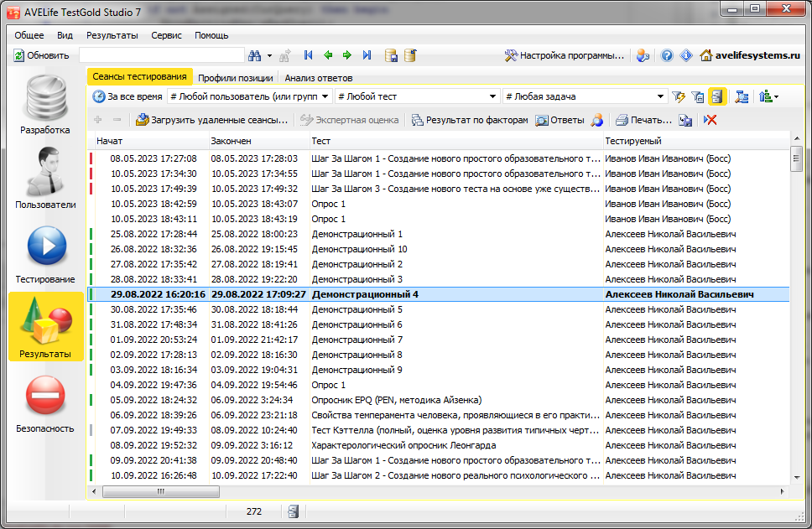The height and width of the screenshot is (529, 812).
Task: Click the help question mark icon
Action: (x=667, y=55)
